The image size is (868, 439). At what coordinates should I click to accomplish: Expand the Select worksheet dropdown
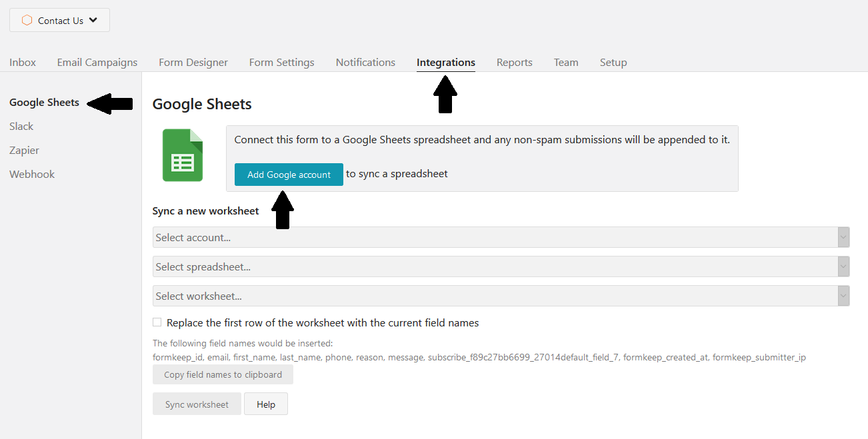click(x=501, y=296)
